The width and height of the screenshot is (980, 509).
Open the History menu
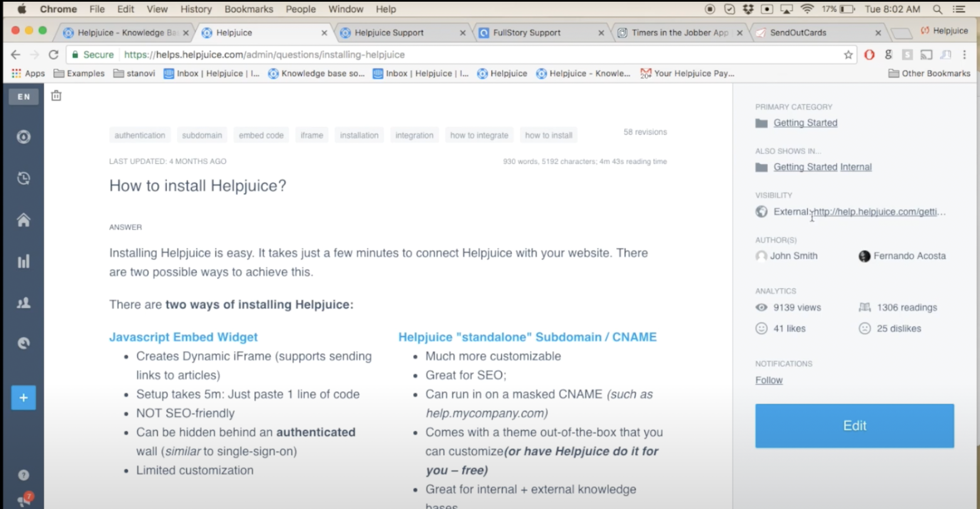(196, 9)
